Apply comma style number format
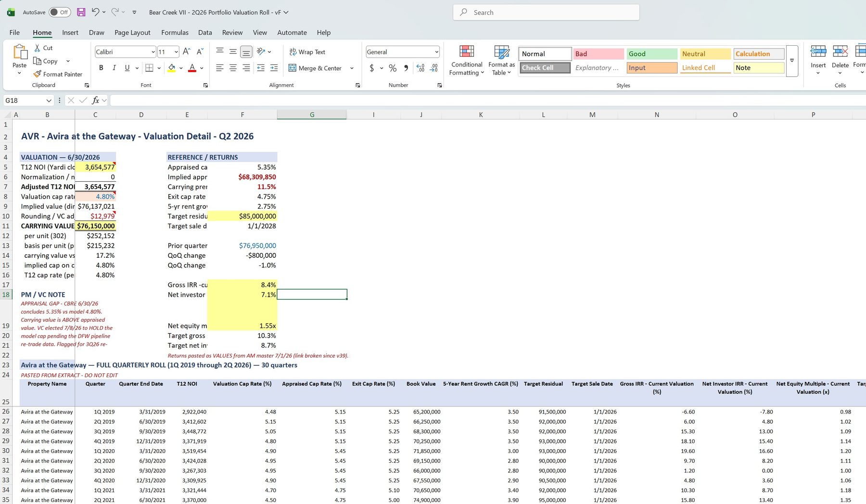 pos(406,68)
